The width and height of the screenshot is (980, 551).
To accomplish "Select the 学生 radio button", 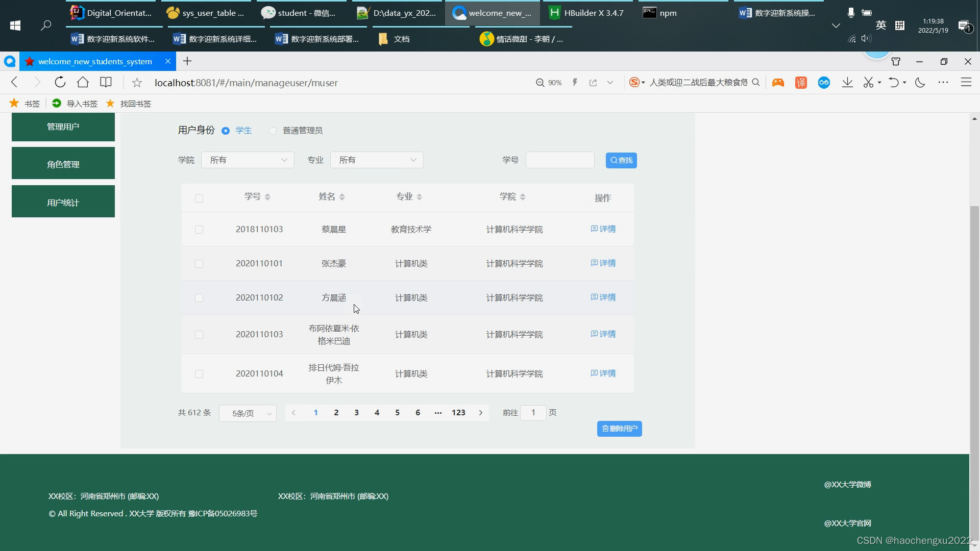I will pyautogui.click(x=226, y=131).
